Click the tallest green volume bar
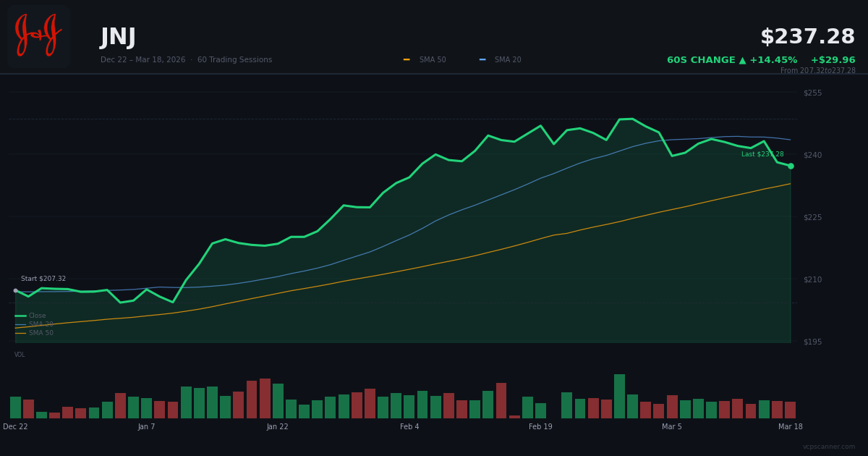 [619, 396]
